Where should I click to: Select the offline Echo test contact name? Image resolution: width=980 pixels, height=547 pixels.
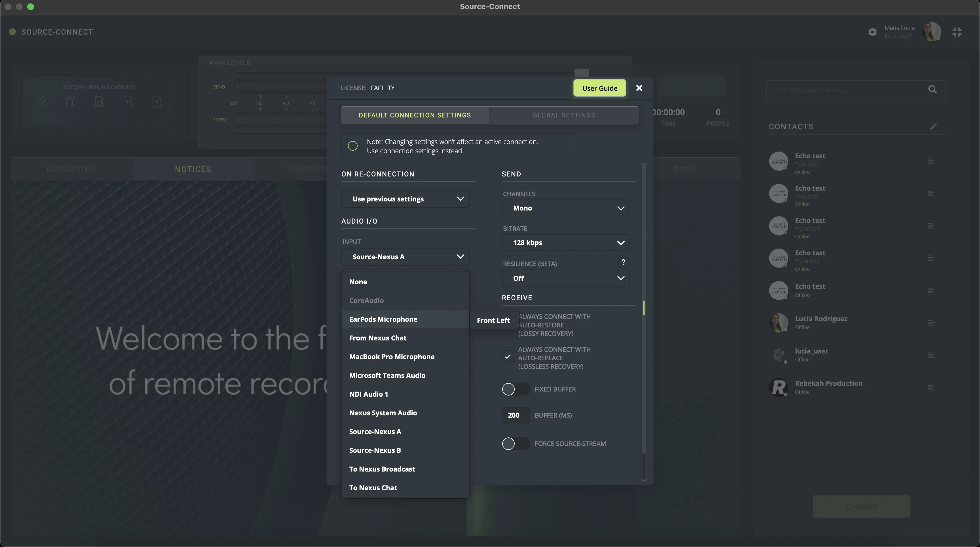click(x=810, y=287)
